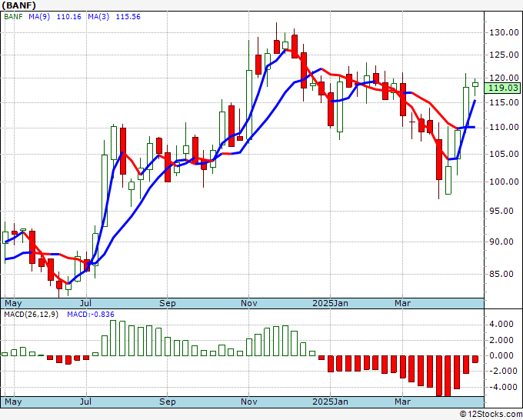Click the 105.00 price axis label

tap(504, 154)
